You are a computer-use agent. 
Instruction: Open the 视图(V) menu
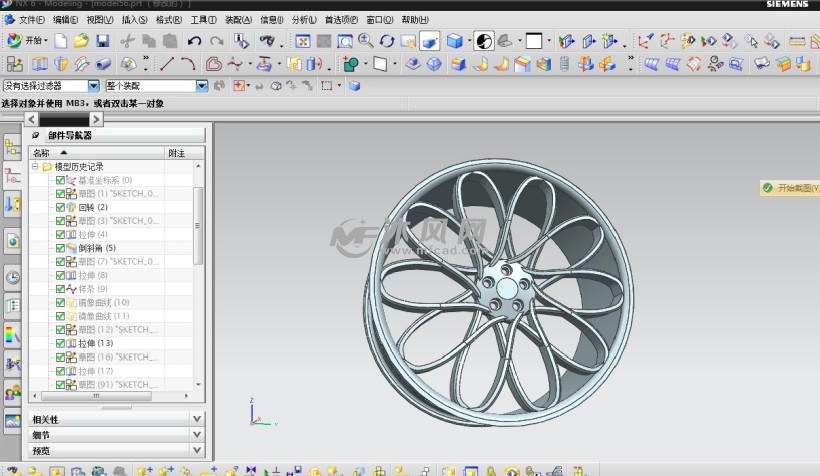[x=99, y=20]
